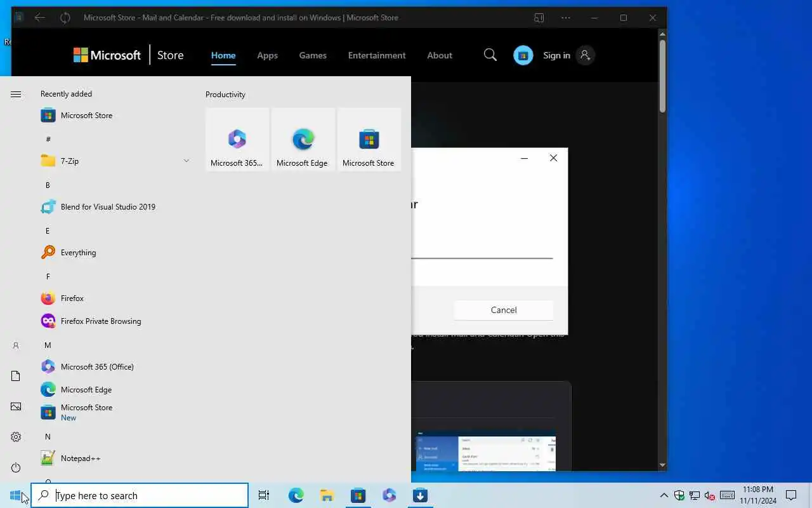Screen dimensions: 812x508
Task: Open the three-dot menu in title bar
Action: [x=566, y=18]
